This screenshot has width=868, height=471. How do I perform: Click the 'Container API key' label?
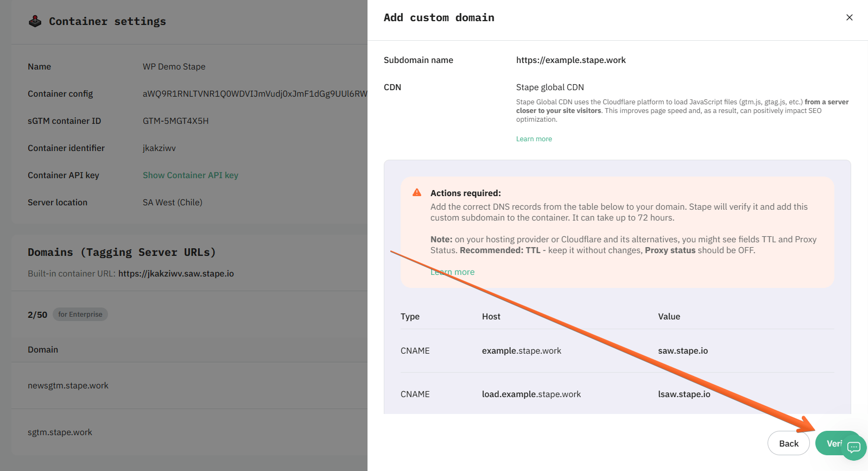coord(64,175)
